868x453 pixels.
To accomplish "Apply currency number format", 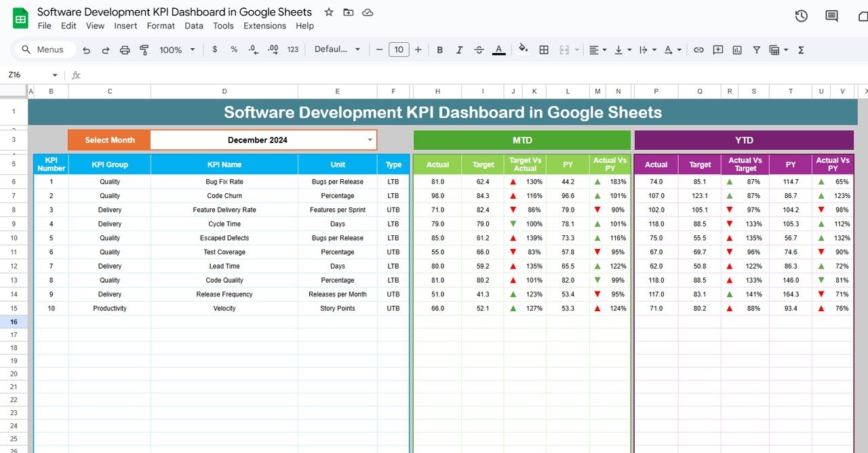I will tap(215, 50).
